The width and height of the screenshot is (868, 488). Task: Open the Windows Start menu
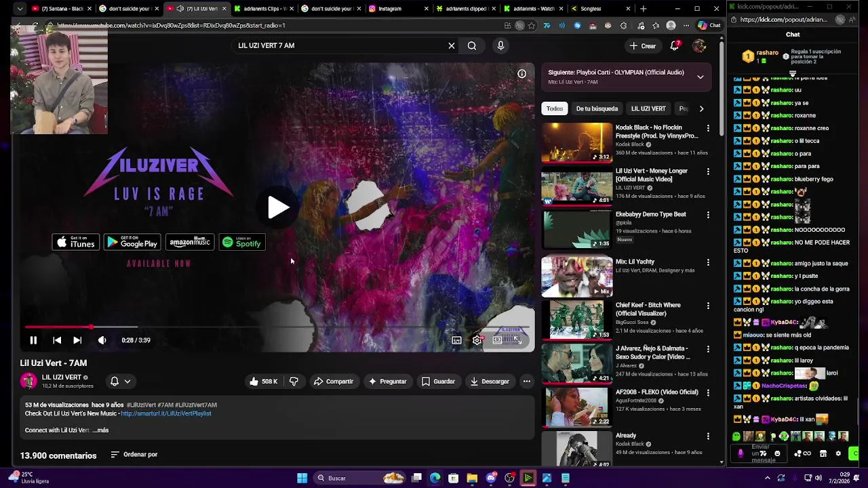(302, 479)
